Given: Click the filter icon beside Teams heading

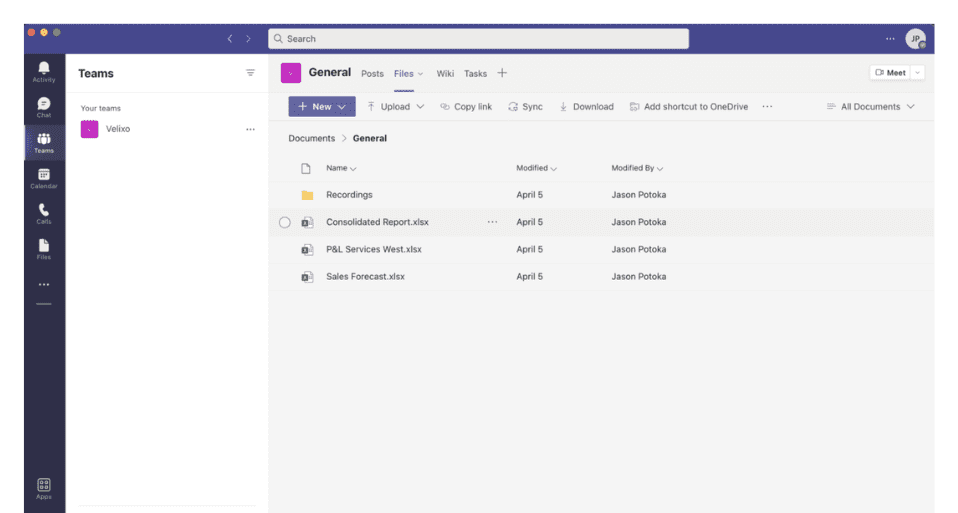Looking at the screenshot, I should tap(250, 73).
